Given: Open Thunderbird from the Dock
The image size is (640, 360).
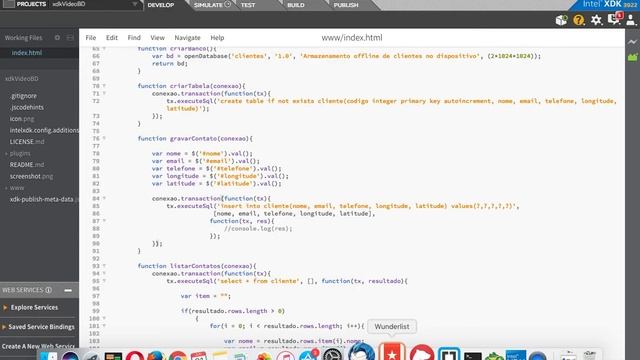Looking at the screenshot, I should (362, 352).
